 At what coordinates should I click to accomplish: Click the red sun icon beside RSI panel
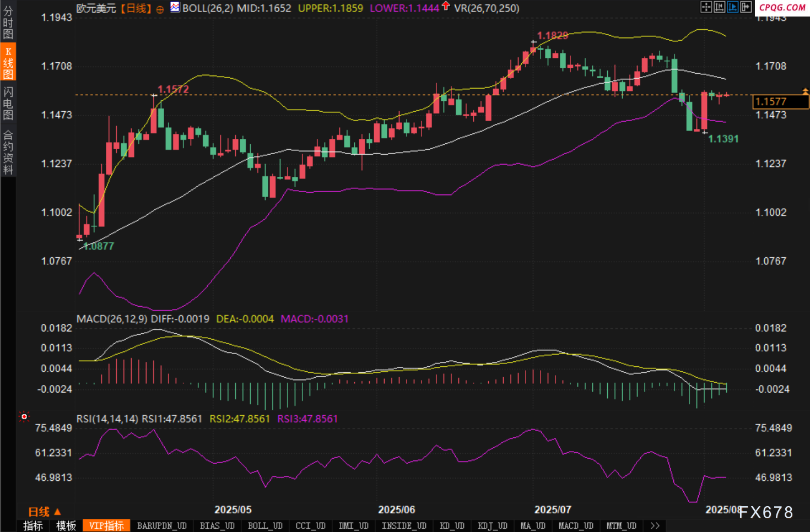click(24, 417)
